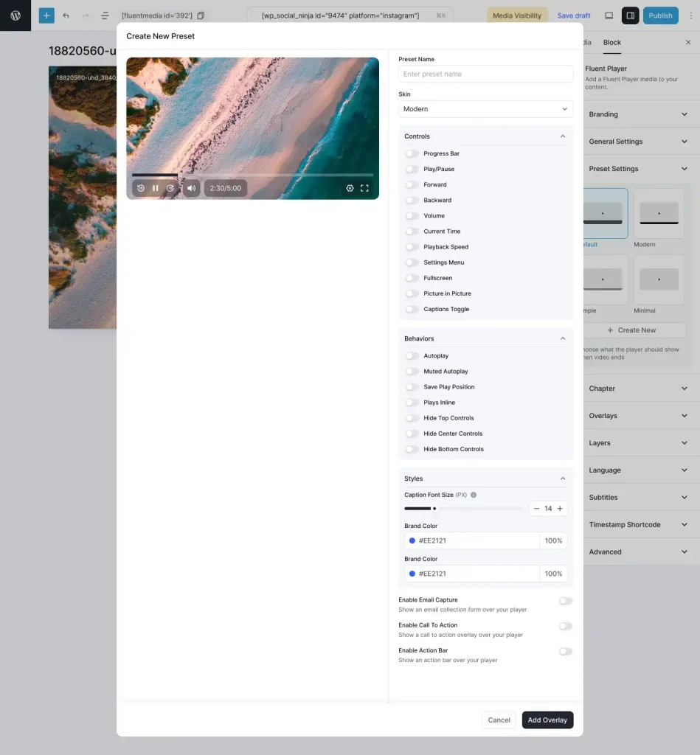
Task: Enable the Autoplay behavior toggle
Action: tap(412, 355)
